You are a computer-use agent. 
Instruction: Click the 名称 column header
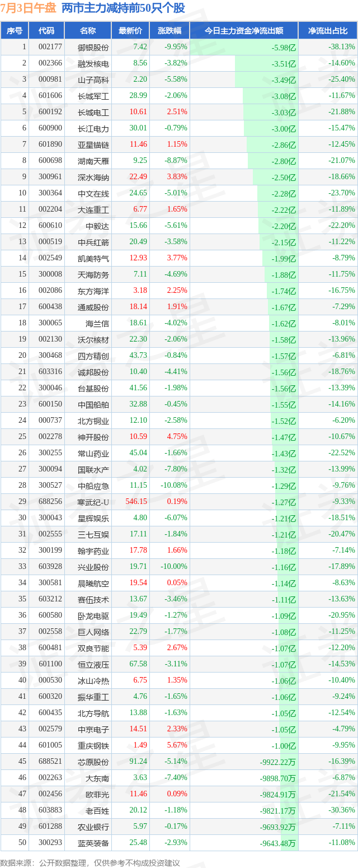click(88, 30)
